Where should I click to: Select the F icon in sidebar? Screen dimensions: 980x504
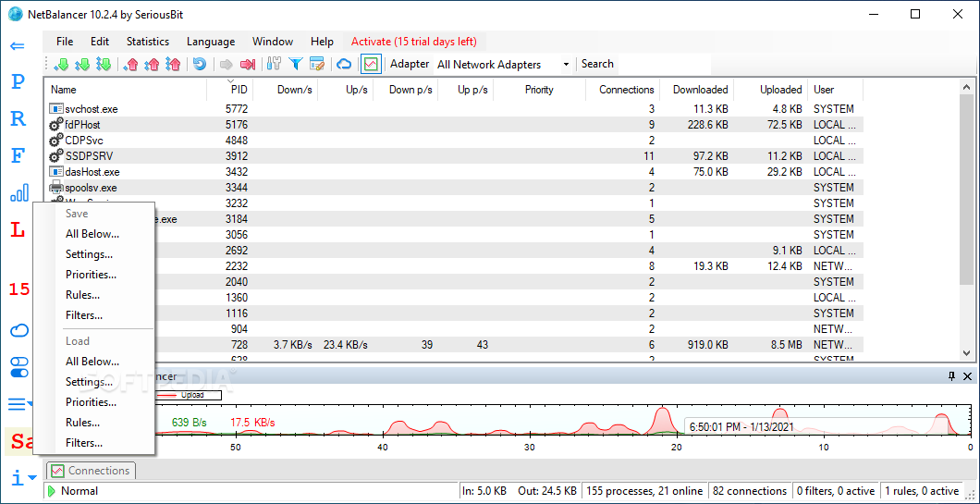[x=18, y=155]
